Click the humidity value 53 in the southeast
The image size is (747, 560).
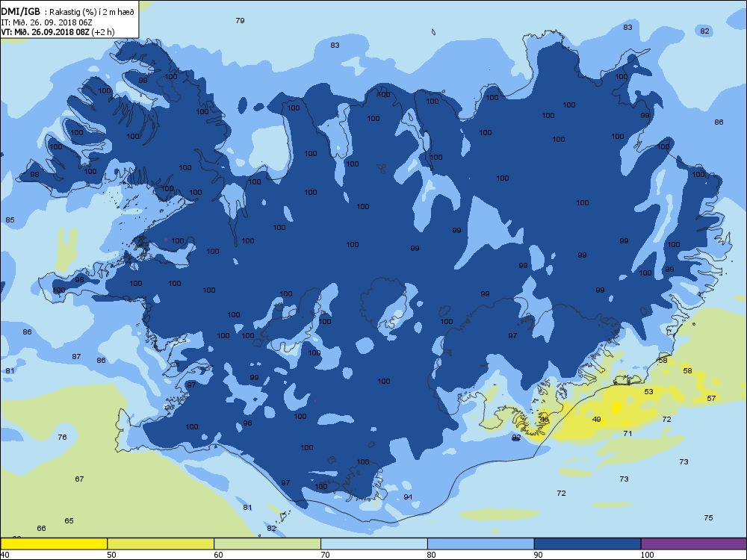coord(649,392)
